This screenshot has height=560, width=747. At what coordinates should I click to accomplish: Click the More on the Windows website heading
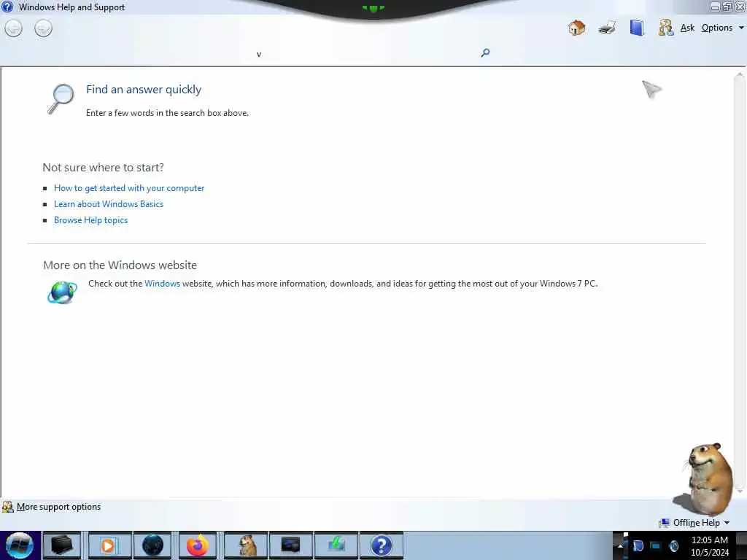pos(120,265)
